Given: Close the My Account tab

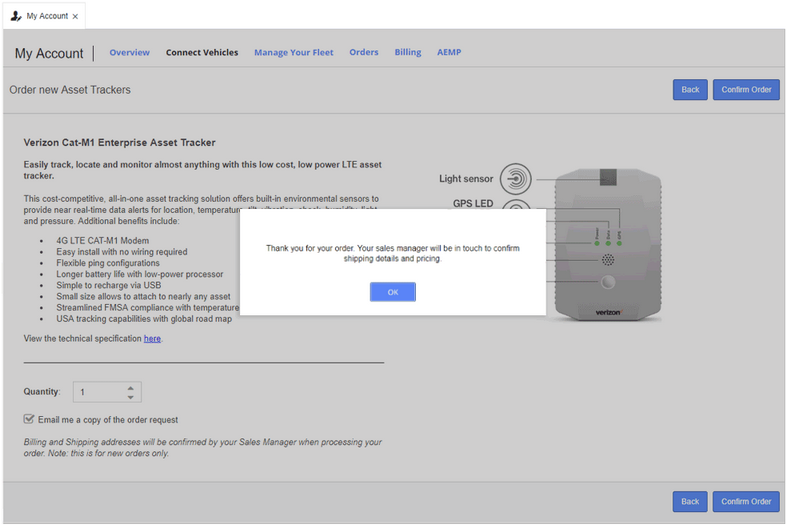Looking at the screenshot, I should click(75, 17).
